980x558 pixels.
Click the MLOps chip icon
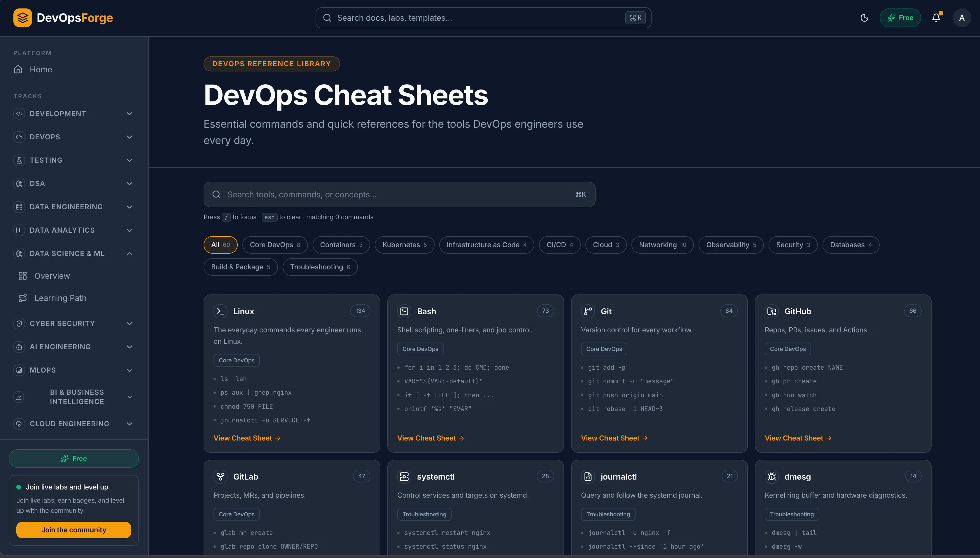click(x=19, y=370)
